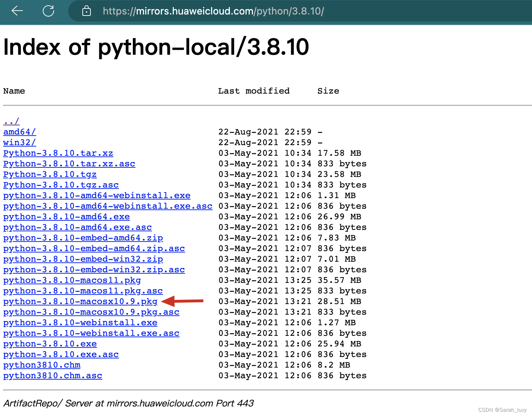
Task: Download python3810.chm help file
Action: (42, 365)
